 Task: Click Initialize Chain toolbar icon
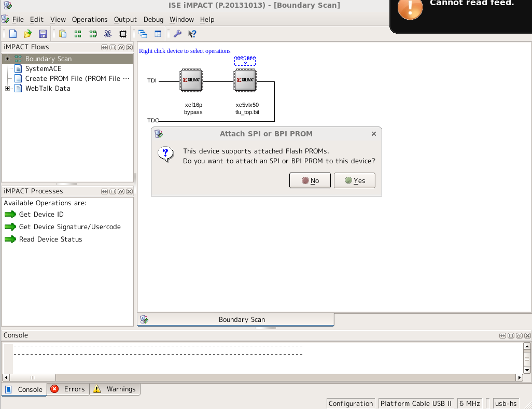tap(93, 34)
